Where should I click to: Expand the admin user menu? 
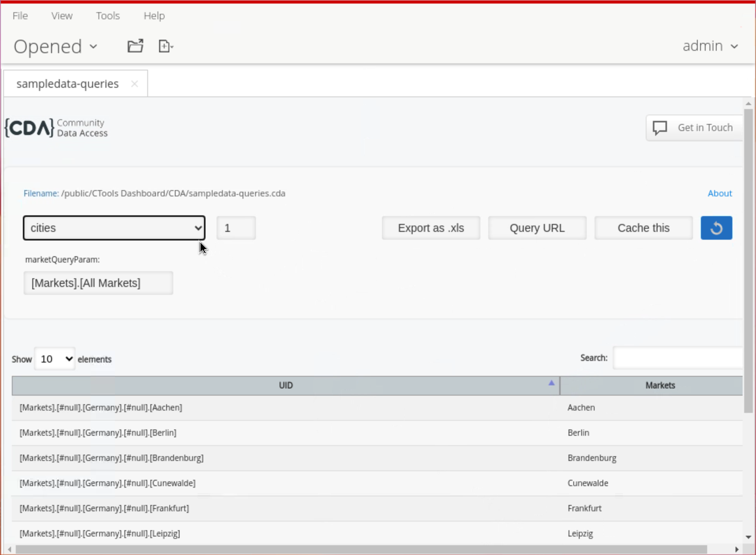(x=710, y=46)
